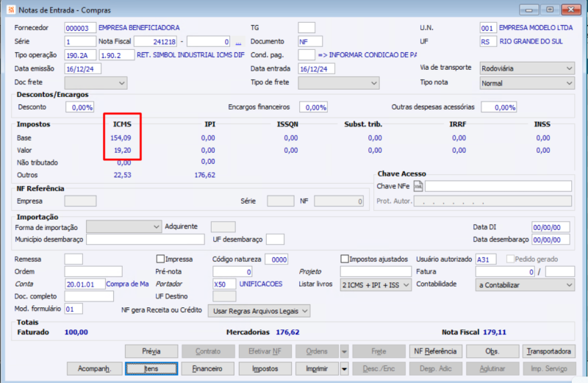Click the Remessa input field
The width and height of the screenshot is (588, 383).
[x=73, y=259]
